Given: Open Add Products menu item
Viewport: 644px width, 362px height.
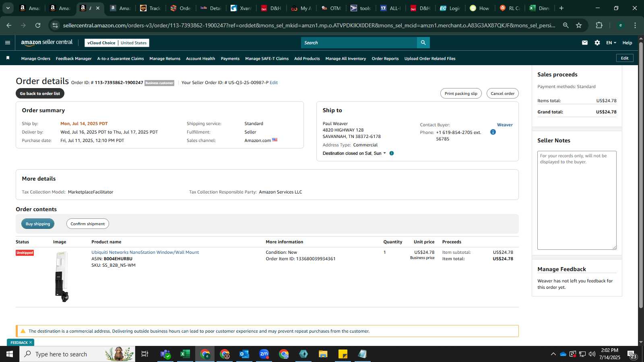Looking at the screenshot, I should click(307, 59).
